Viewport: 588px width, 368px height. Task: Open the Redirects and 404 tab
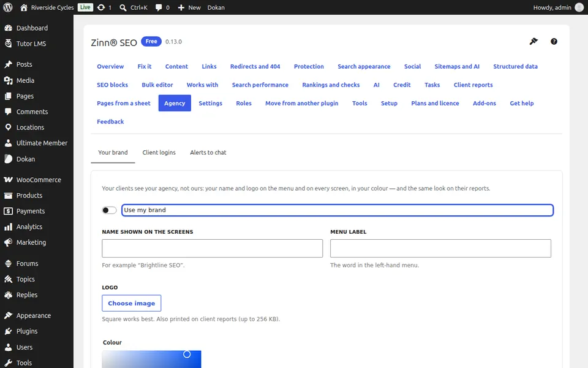tap(255, 66)
